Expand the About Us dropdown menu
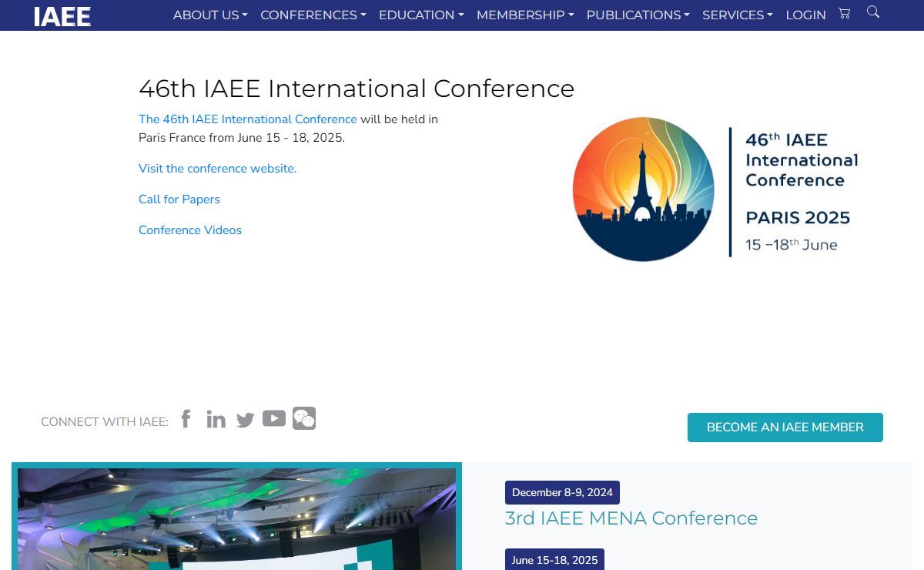The image size is (924, 570). (x=210, y=15)
